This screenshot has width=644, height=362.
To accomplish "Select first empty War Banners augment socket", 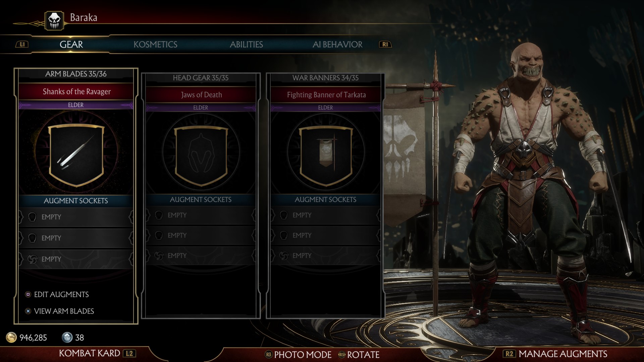I will 325,215.
